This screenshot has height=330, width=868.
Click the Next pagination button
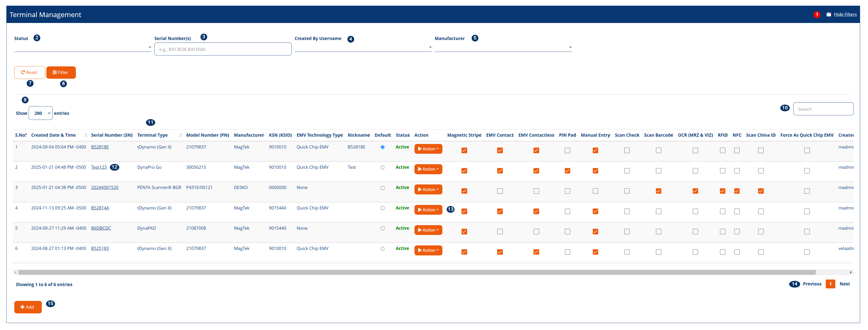point(845,284)
